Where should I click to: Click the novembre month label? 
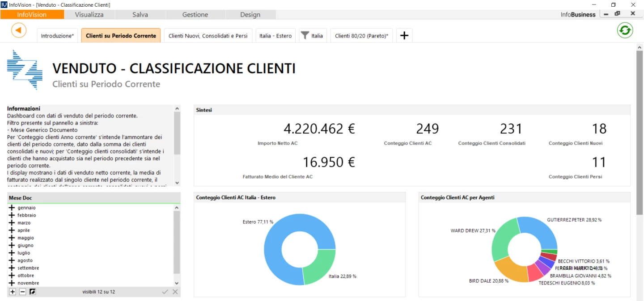28,283
